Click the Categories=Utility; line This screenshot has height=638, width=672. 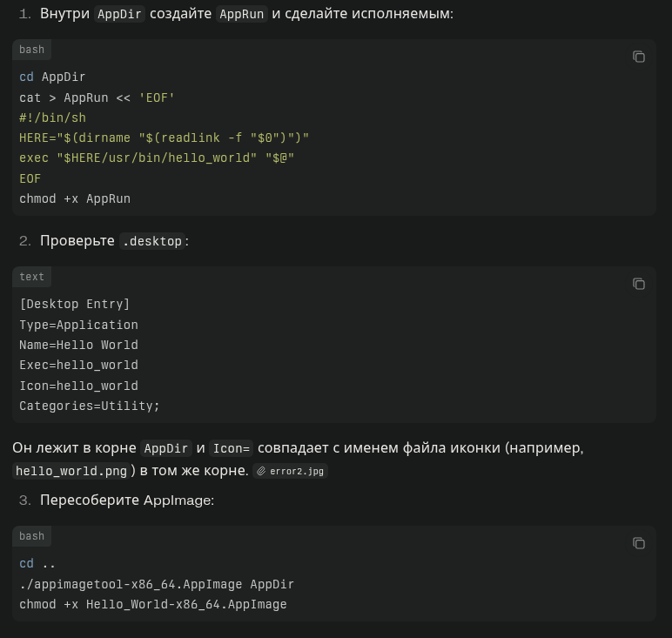coord(90,406)
